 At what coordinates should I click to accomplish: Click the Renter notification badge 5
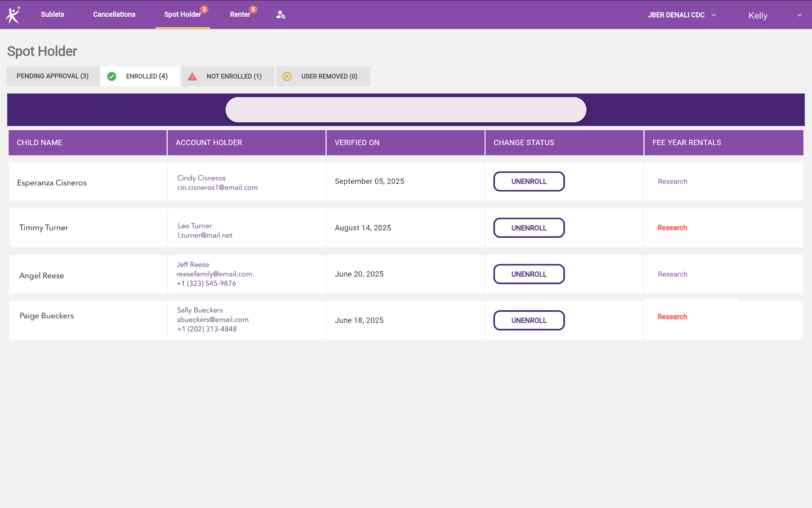click(x=253, y=9)
